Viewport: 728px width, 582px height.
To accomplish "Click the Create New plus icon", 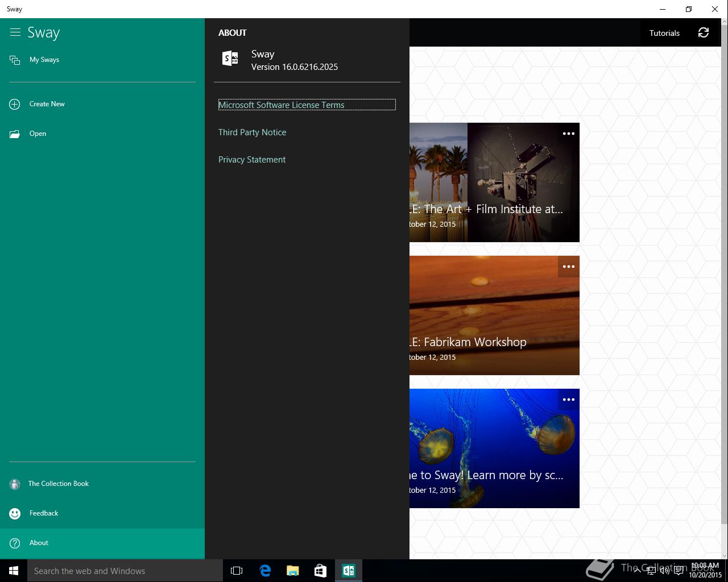I will click(x=15, y=104).
